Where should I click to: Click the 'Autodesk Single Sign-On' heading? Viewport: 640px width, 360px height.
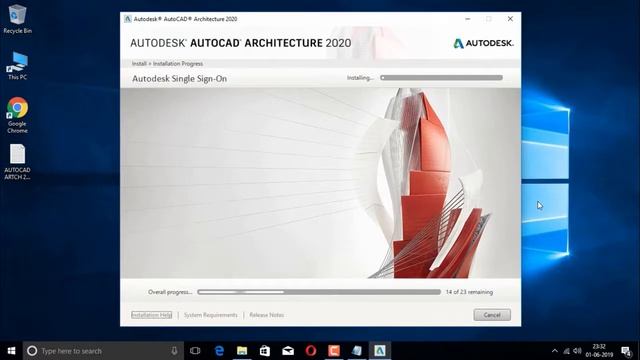coord(179,79)
